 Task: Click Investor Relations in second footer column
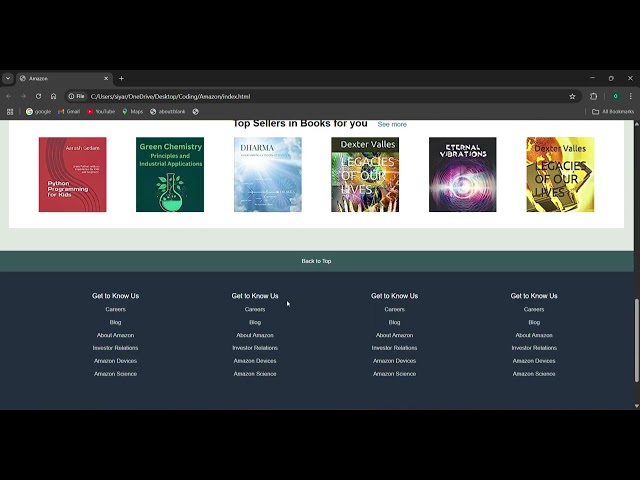coord(255,348)
